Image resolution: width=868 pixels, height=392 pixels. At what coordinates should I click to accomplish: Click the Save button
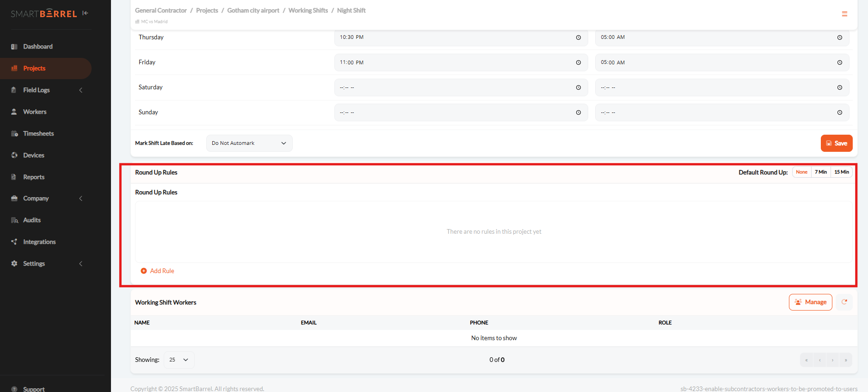(837, 143)
